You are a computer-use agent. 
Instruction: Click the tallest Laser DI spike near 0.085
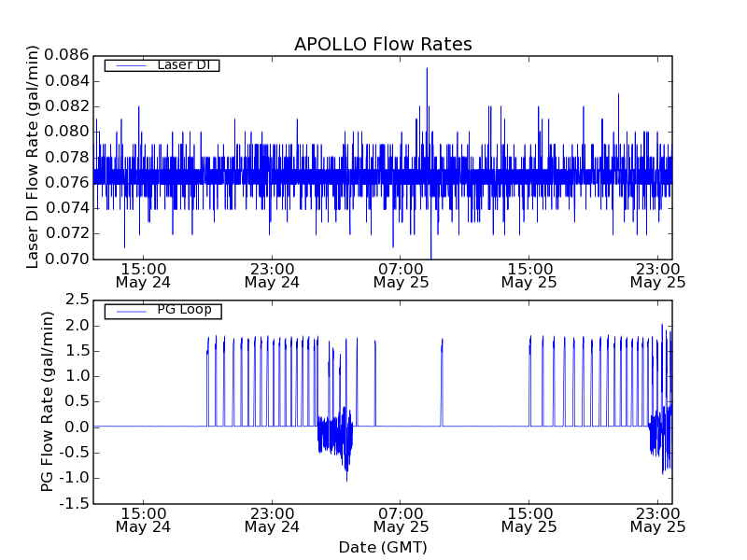pos(427,69)
